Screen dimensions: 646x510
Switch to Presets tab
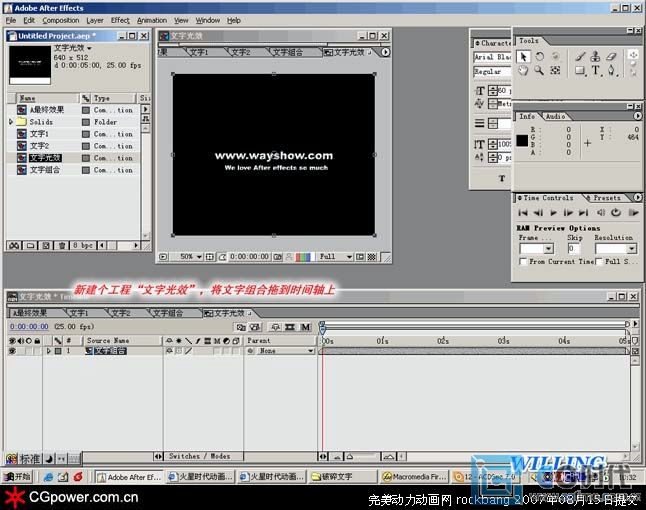[607, 198]
